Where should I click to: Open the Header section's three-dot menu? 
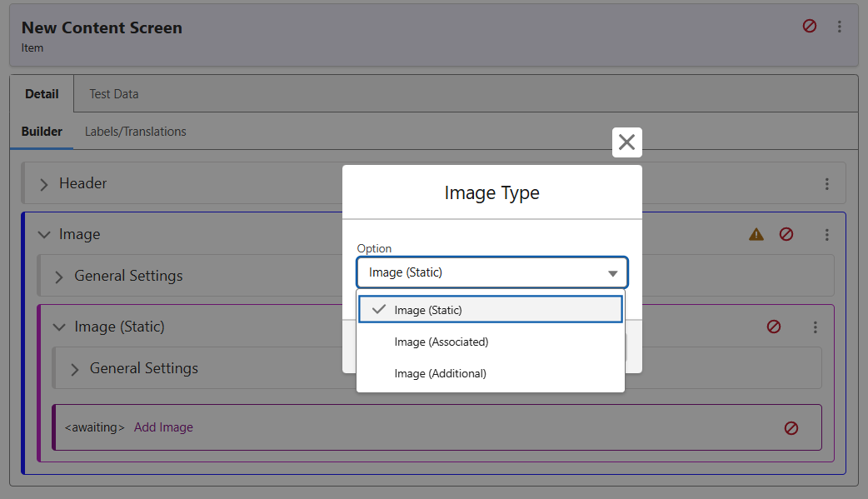(x=826, y=184)
